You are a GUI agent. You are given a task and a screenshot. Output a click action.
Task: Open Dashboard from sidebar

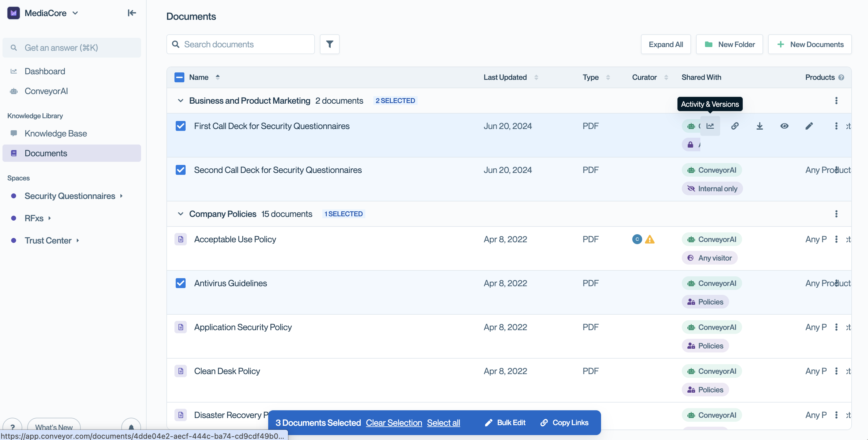[x=45, y=71]
